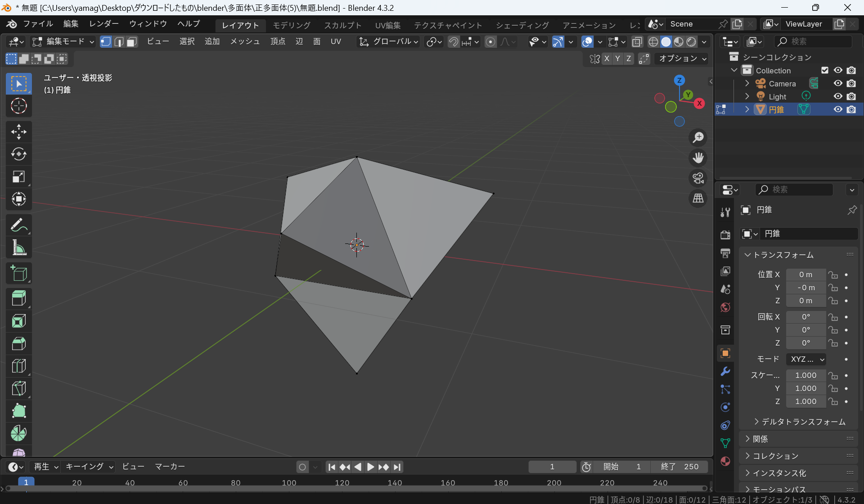Select the Extrude Region tool
Viewport: 864px width, 504px height.
[18, 299]
